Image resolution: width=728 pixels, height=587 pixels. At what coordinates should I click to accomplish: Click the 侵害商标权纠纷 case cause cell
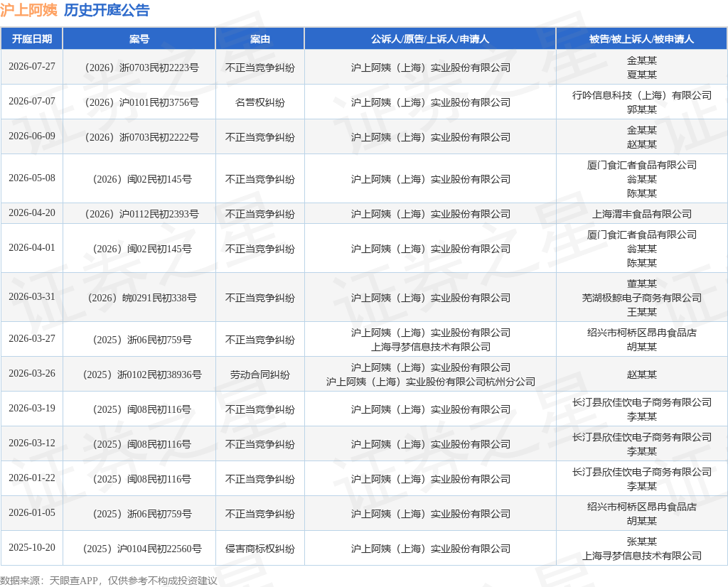pos(260,549)
